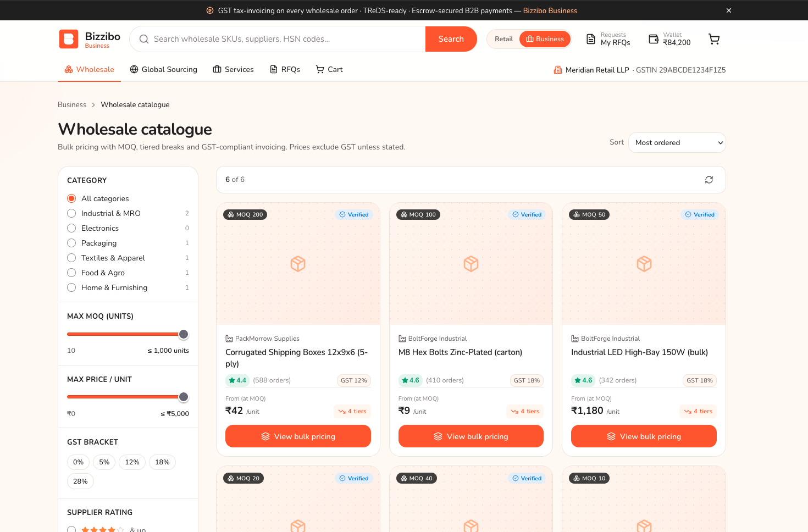Toggle the 0% GST bracket filter
808x532 pixels.
[x=79, y=462]
